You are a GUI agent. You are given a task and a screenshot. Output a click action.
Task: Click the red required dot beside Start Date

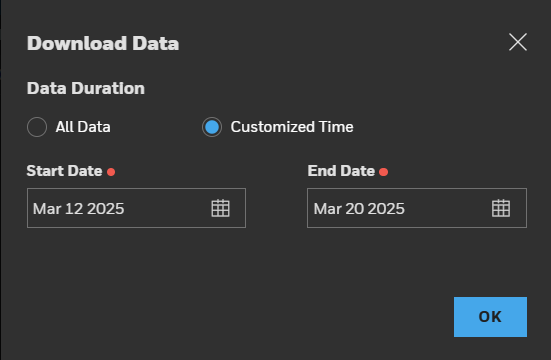click(111, 172)
